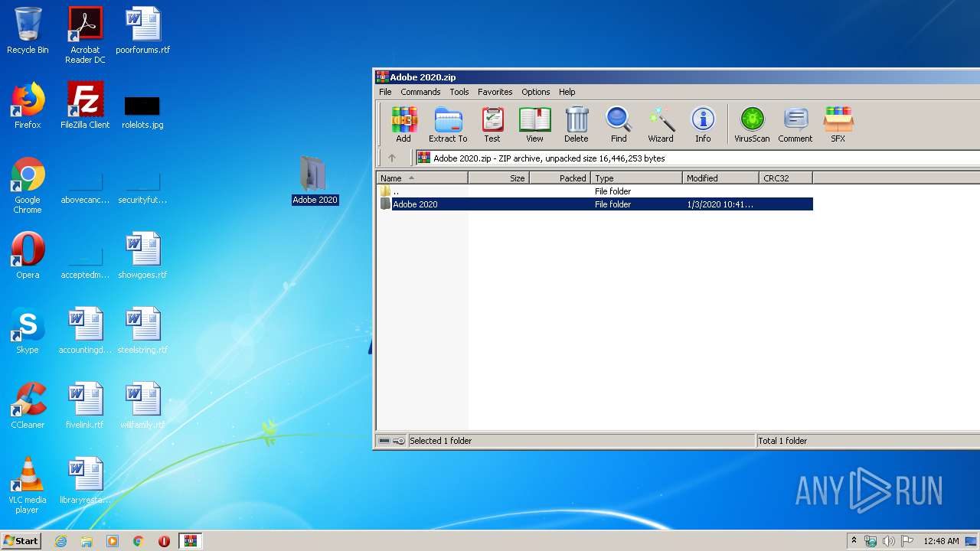Select fivelink.rtf desktop file
The image size is (980, 551).
point(85,406)
